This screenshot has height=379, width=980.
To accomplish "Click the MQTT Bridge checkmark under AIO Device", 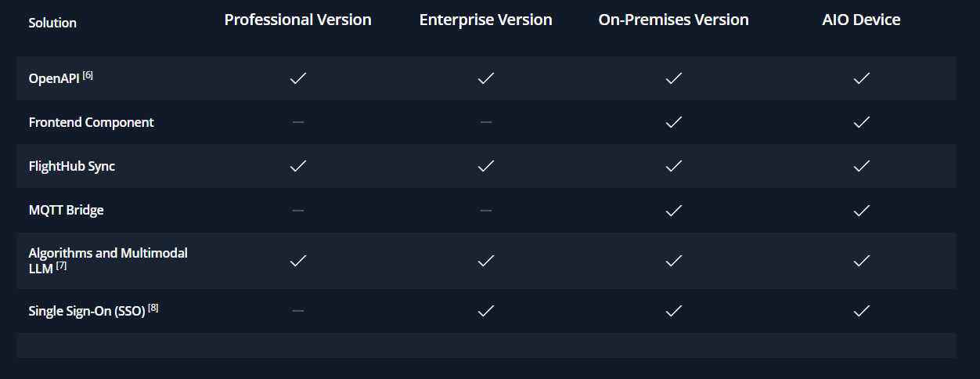I will click(861, 210).
